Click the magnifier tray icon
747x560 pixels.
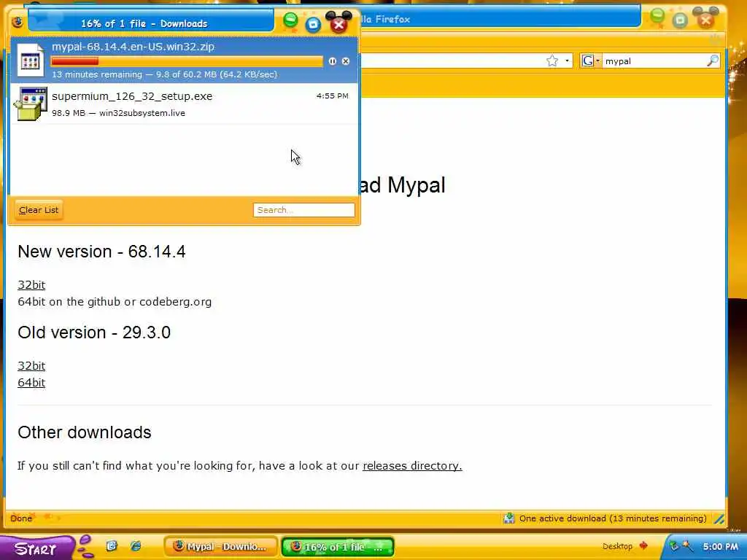(x=687, y=546)
